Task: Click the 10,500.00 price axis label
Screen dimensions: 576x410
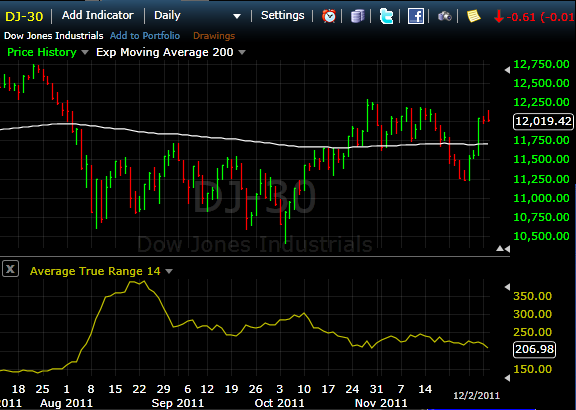Action: pos(541,236)
